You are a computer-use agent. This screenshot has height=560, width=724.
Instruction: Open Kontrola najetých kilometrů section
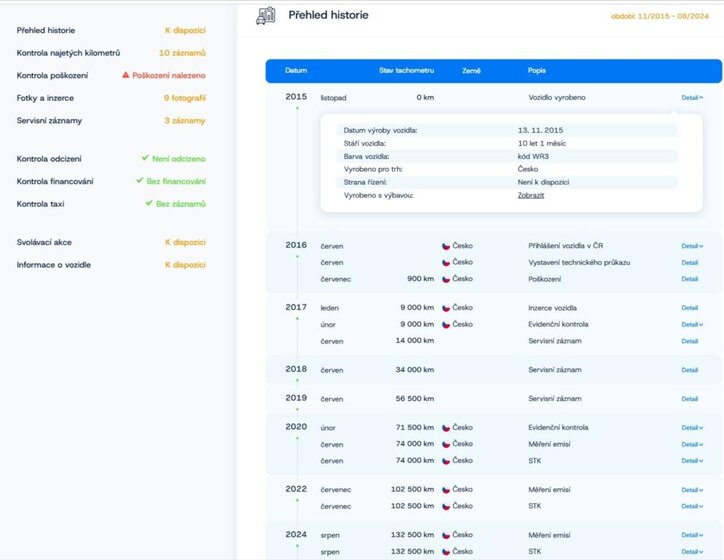click(x=68, y=52)
